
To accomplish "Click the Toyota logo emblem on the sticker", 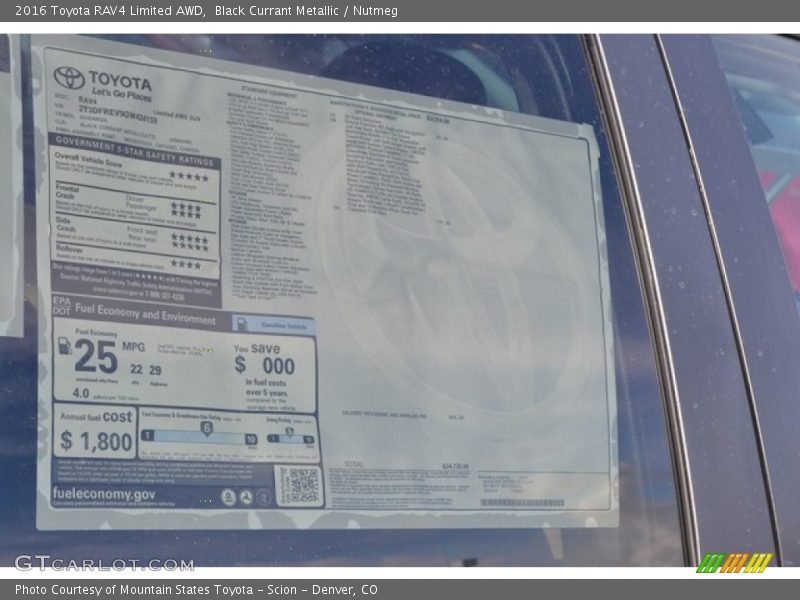I will (69, 78).
